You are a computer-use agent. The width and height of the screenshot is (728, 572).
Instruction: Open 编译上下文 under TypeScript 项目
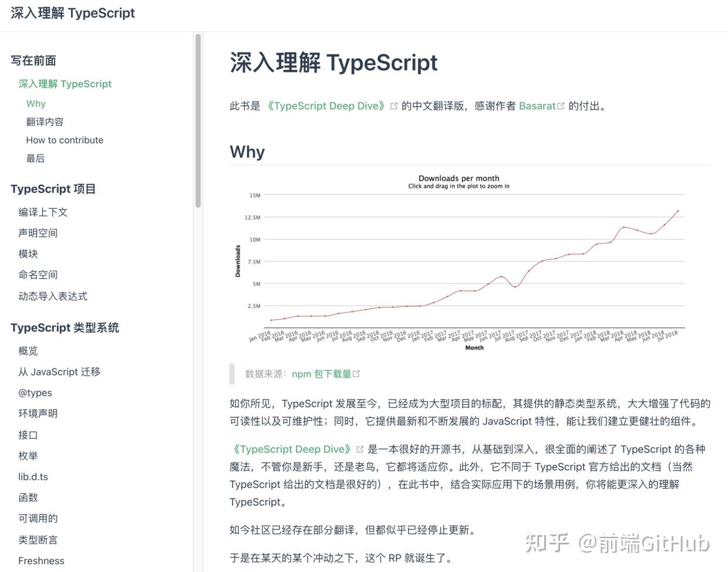(43, 212)
